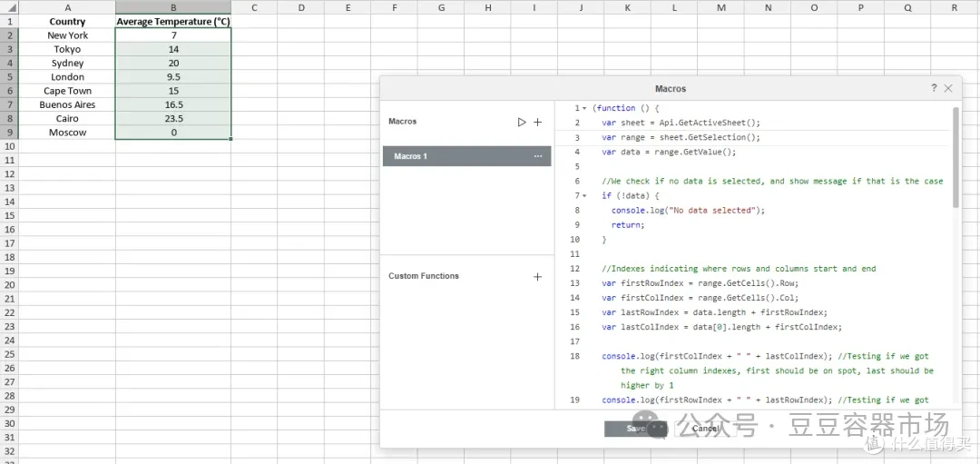Open the options menu for Macros 1
The height and width of the screenshot is (464, 980).
(x=538, y=156)
